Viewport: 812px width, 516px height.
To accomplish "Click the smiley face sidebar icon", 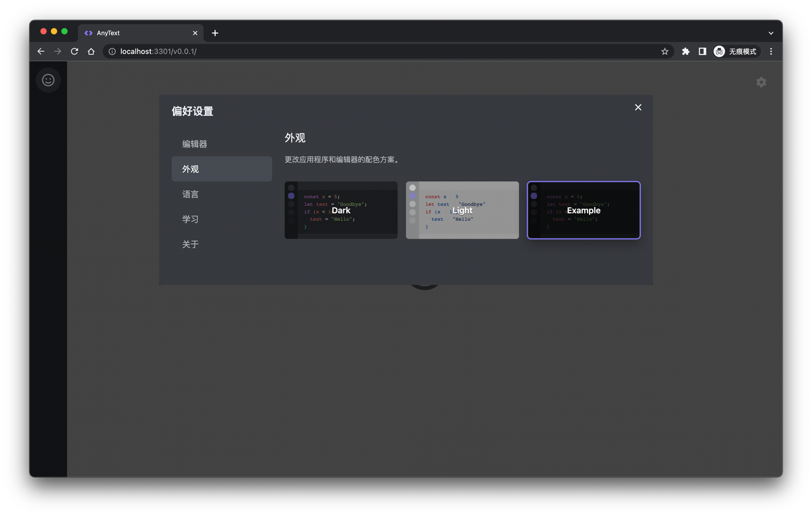I will (48, 80).
